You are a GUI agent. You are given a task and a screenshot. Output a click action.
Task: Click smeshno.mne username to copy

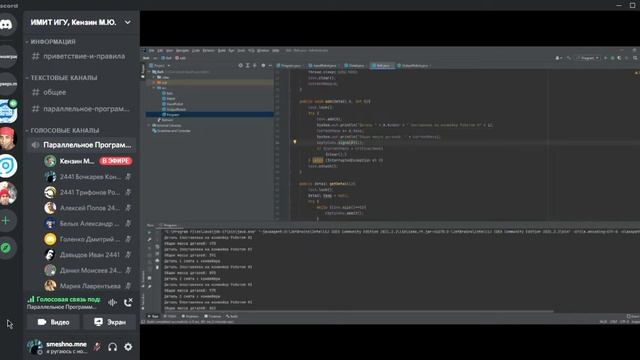[66, 344]
